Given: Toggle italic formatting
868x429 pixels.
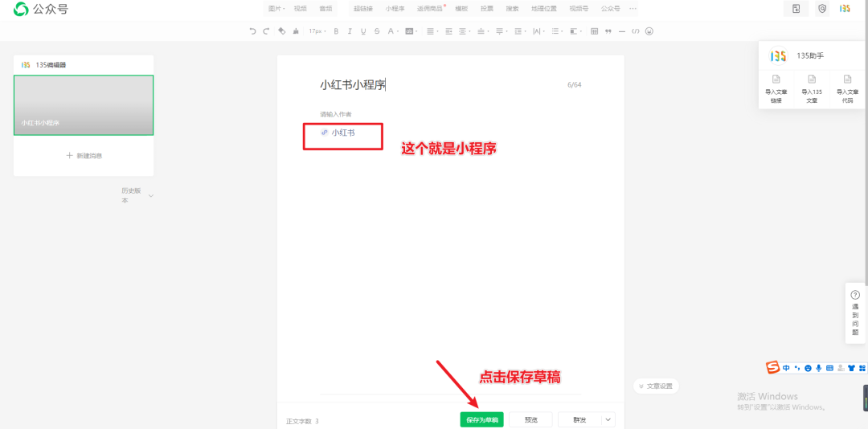Looking at the screenshot, I should click(x=350, y=31).
